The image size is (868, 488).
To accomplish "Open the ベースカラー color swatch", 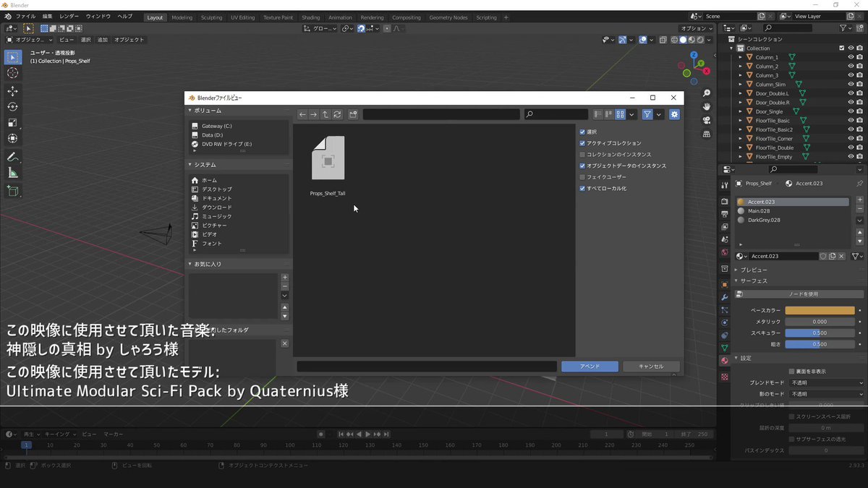I will coord(820,310).
